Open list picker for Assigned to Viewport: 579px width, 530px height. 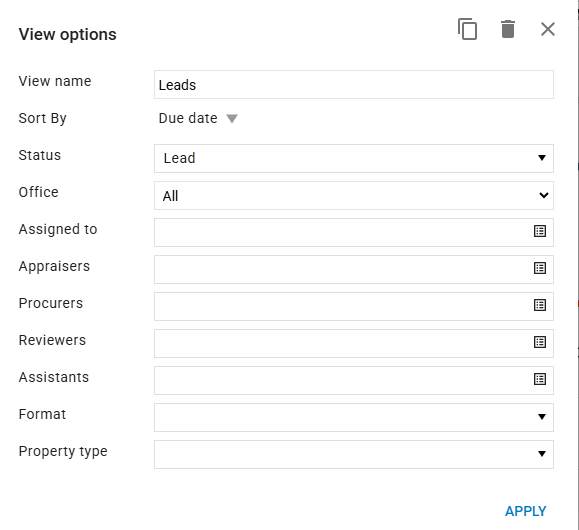540,231
